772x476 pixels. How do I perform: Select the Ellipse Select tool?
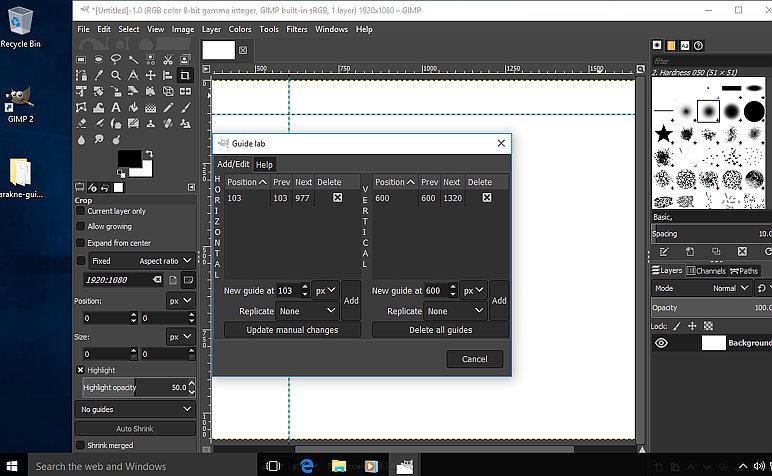[98, 60]
